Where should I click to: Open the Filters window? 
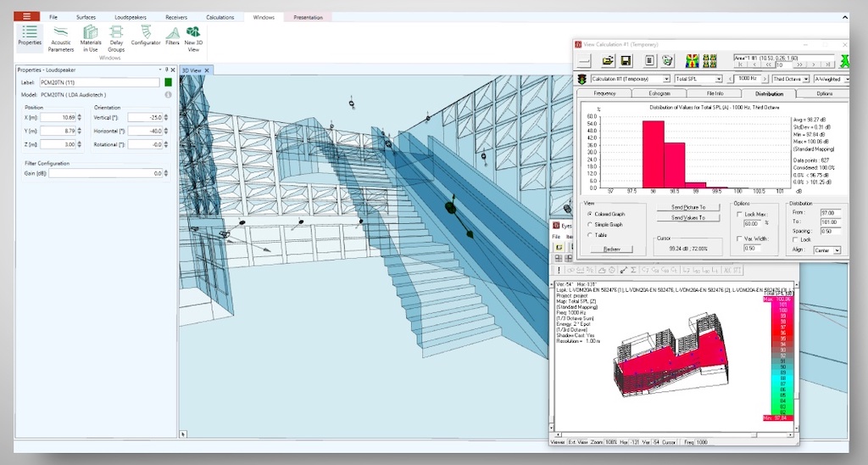(x=172, y=37)
